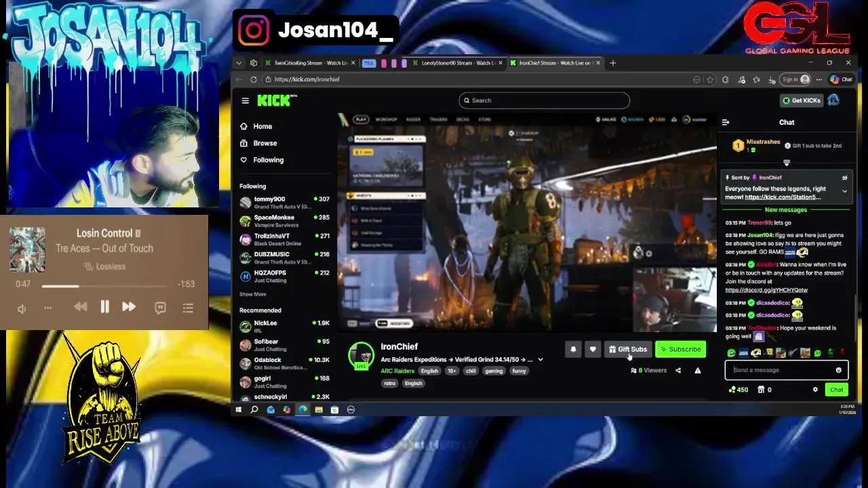The height and width of the screenshot is (488, 868).
Task: Open the Kick hamburger menu
Action: 245,100
